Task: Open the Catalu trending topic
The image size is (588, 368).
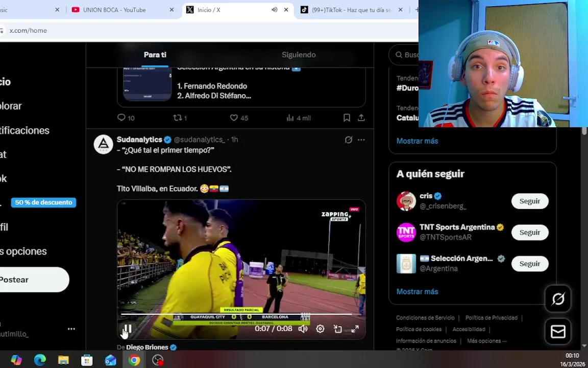Action: coord(407,118)
